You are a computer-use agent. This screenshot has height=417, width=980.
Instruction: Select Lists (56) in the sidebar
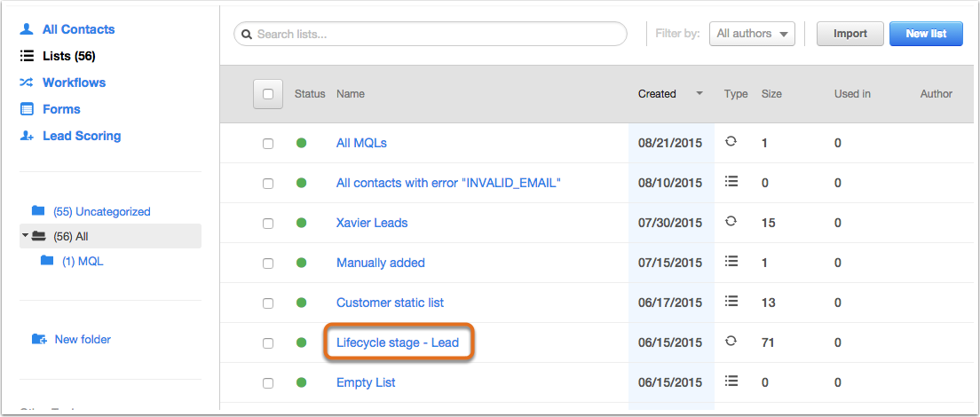(x=68, y=56)
